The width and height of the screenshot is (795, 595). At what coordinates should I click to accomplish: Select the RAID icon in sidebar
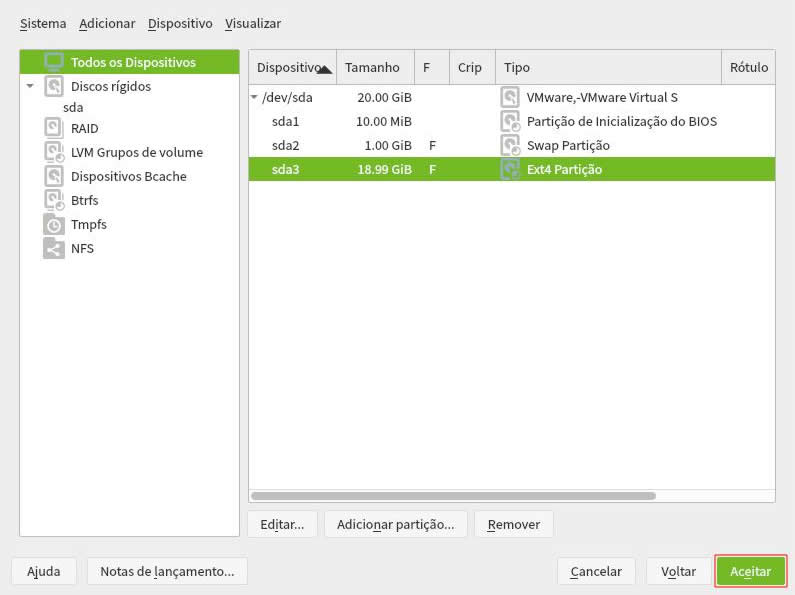click(x=54, y=128)
